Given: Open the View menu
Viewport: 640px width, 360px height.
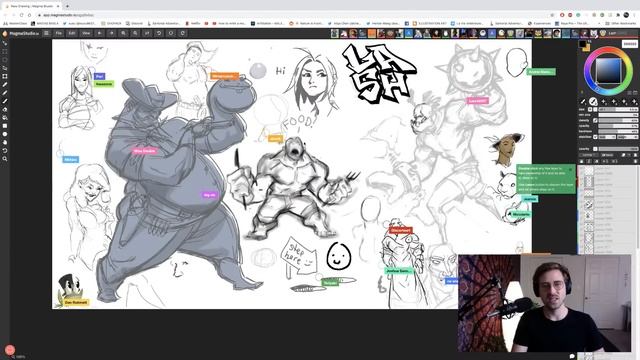Looking at the screenshot, I should click(86, 33).
